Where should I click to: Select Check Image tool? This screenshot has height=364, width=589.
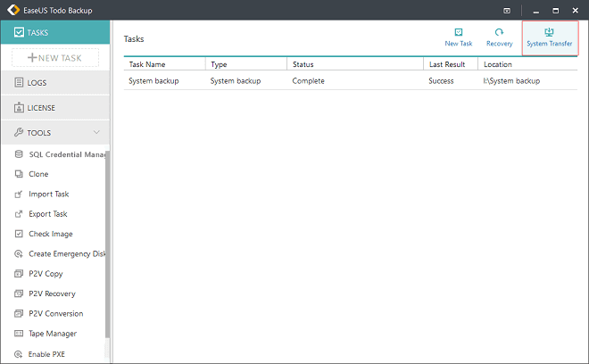[x=53, y=234]
